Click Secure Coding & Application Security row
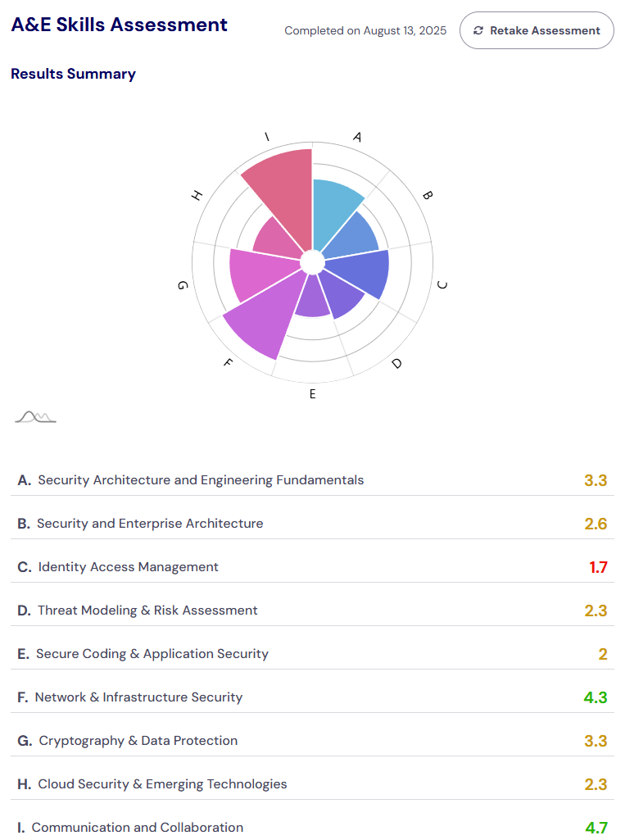This screenshot has height=840, width=625. [152, 654]
